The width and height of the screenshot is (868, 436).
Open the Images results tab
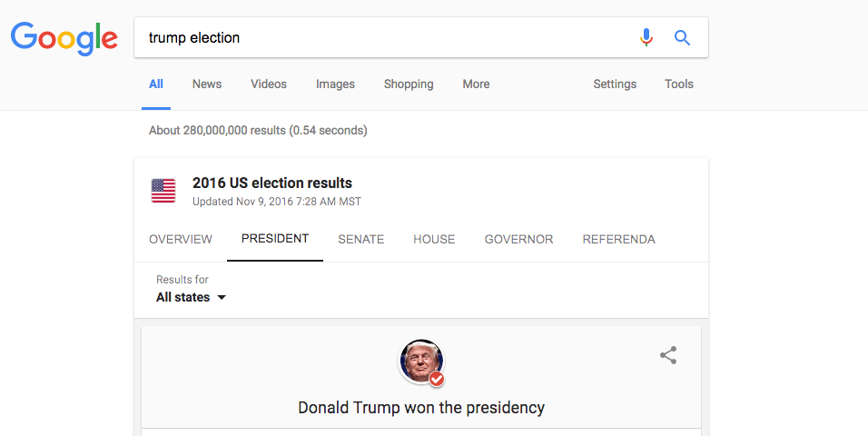click(335, 84)
